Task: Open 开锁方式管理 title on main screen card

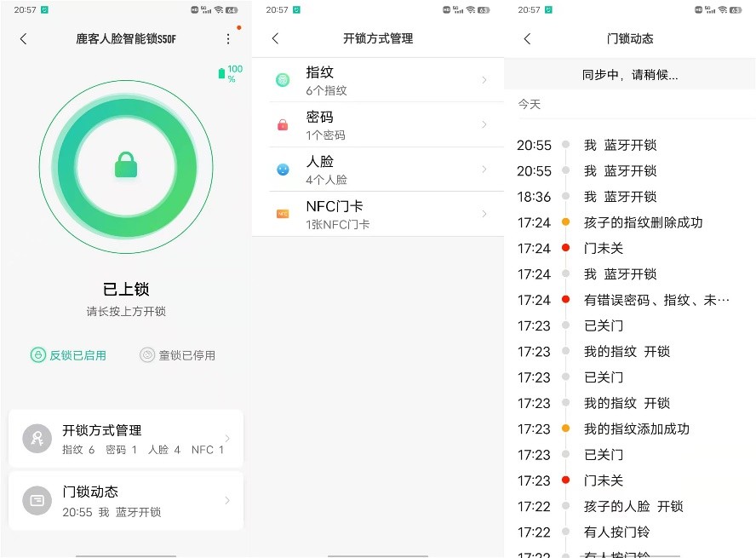Action: (x=101, y=429)
